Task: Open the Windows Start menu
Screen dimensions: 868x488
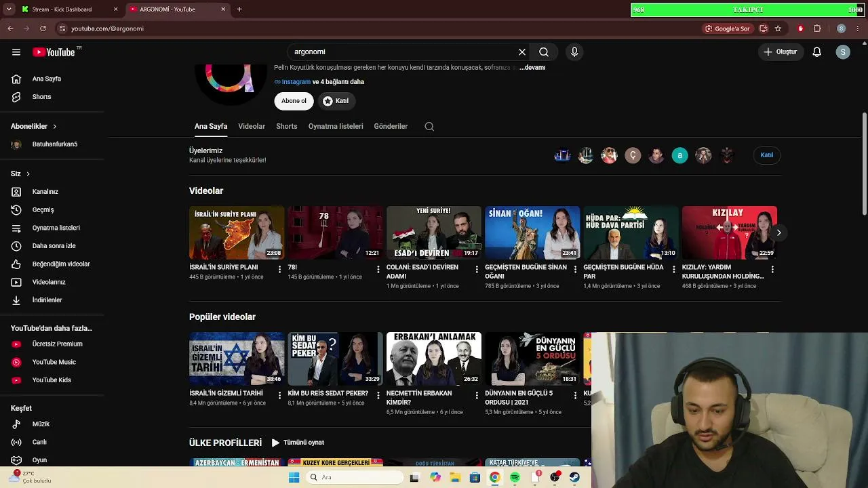Action: [294, 477]
